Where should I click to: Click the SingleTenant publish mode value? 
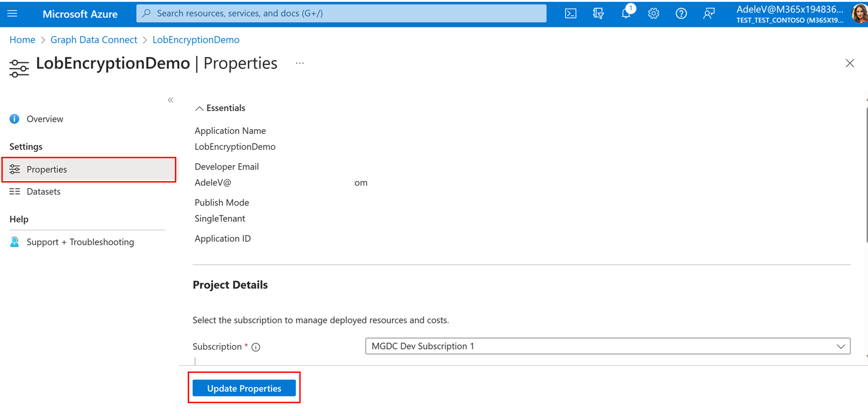(x=220, y=219)
